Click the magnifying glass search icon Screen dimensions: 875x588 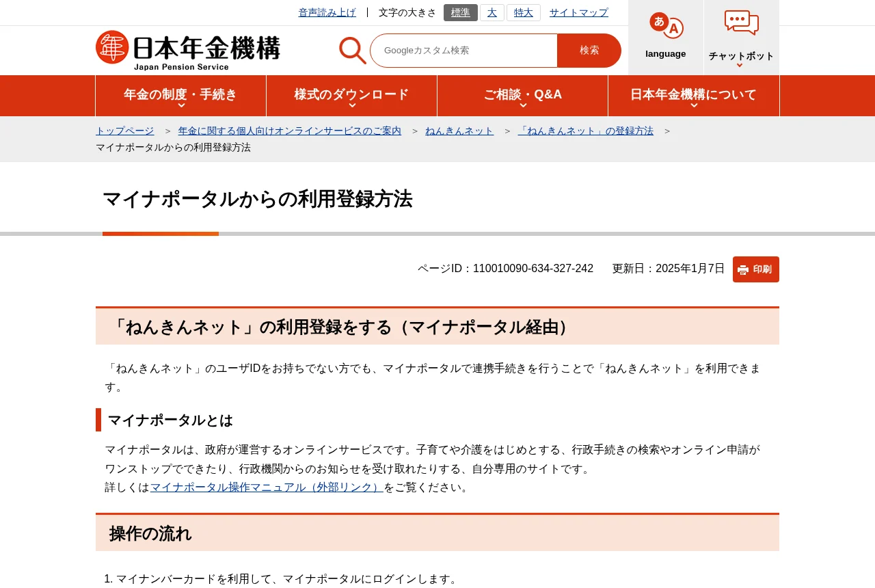pyautogui.click(x=353, y=51)
